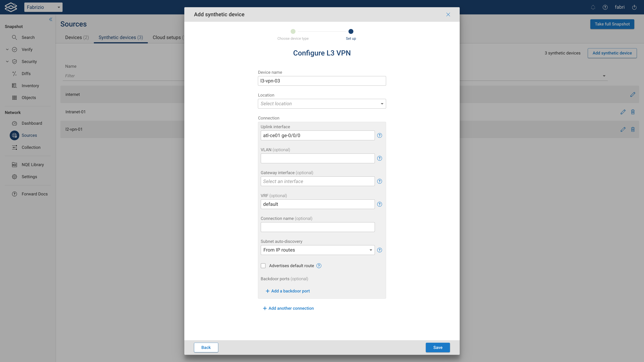Enable Advertises default route

click(263, 266)
